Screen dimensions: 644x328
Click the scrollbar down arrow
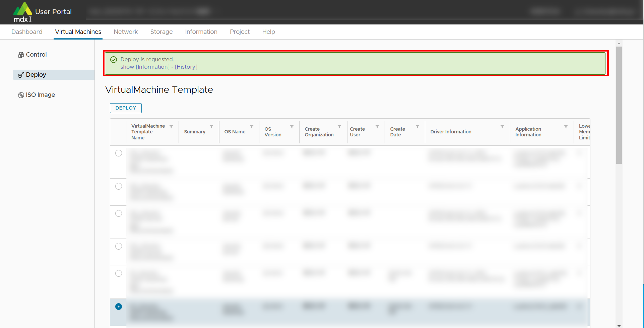click(x=619, y=326)
